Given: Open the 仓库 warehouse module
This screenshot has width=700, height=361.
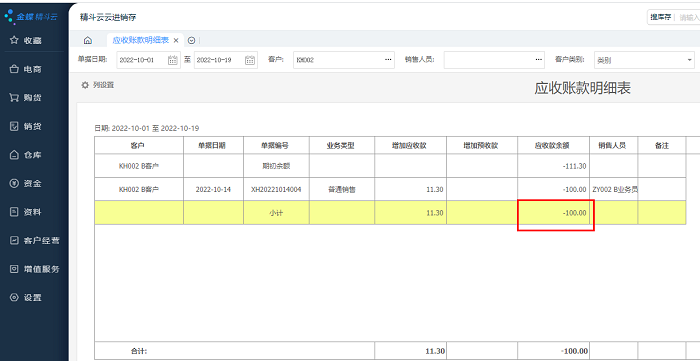Looking at the screenshot, I should click(25, 155).
